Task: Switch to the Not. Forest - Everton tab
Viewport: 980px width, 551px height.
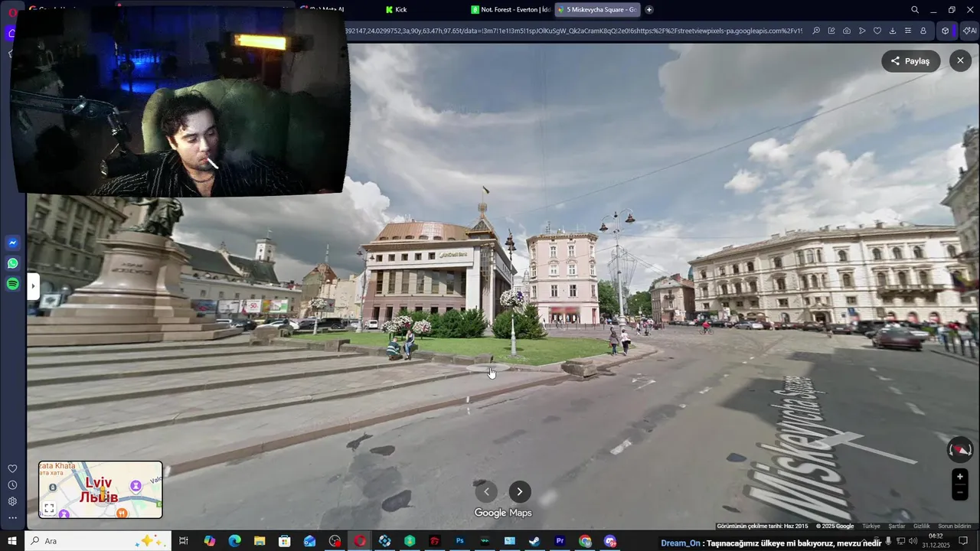Action: (510, 10)
